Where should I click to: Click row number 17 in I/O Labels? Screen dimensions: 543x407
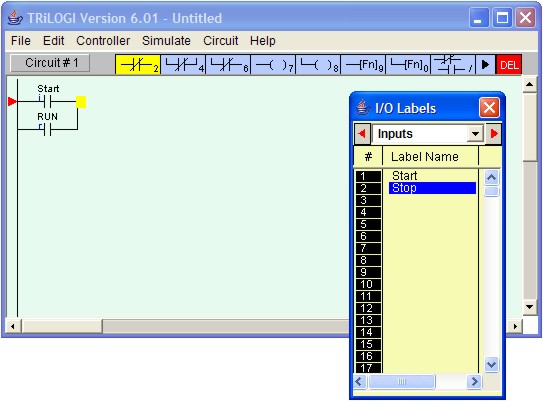(368, 368)
